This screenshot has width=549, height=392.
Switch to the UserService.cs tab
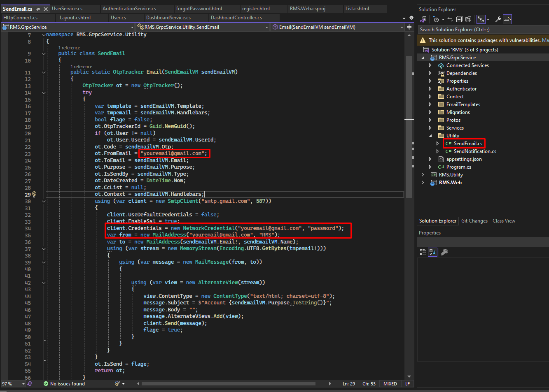(x=67, y=9)
